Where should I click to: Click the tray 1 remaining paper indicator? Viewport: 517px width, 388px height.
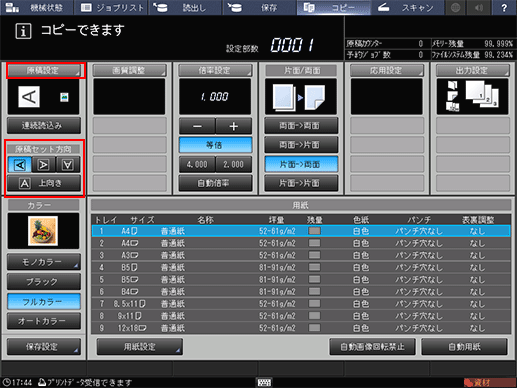pos(314,231)
